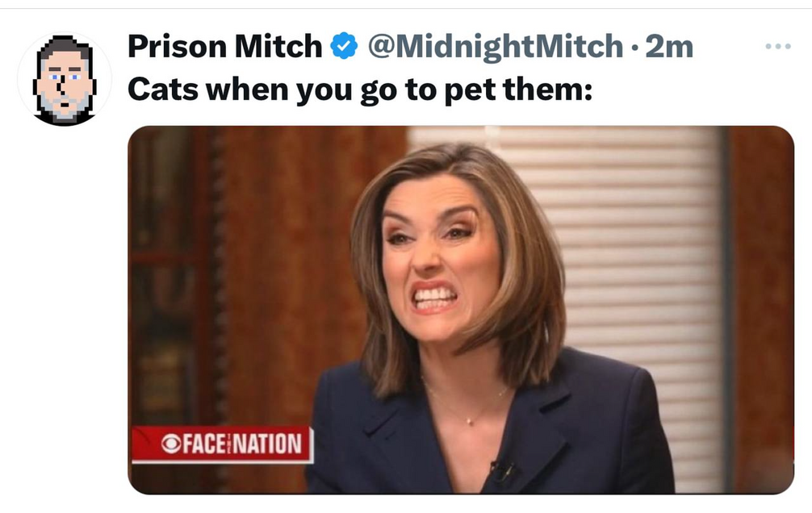Click the lapel microphone on the blazer
Screen dimensions: 812x513
(502, 471)
